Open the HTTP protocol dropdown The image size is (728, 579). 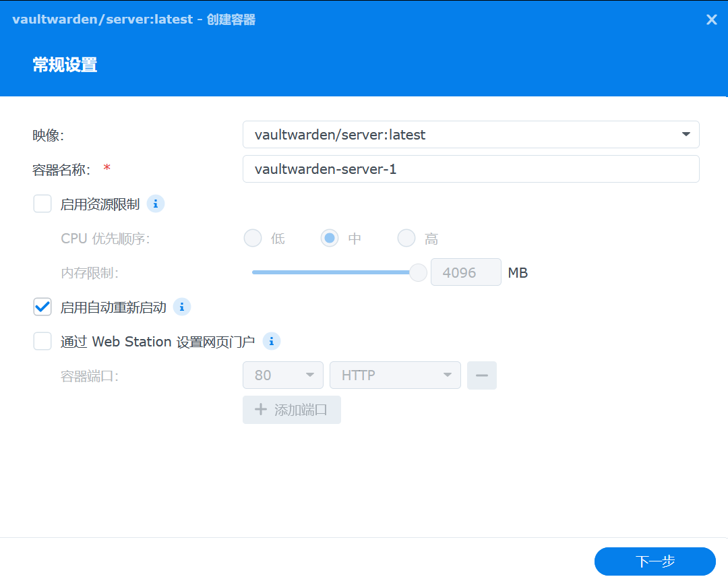coord(395,375)
